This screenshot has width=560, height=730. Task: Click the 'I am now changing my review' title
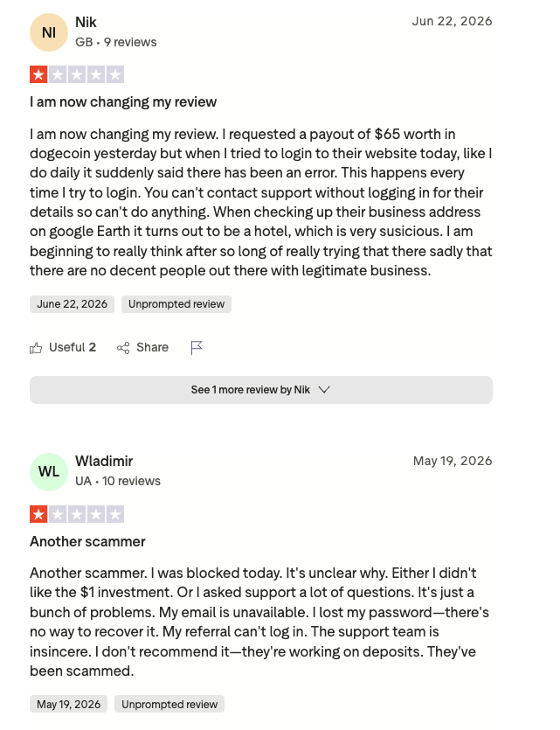click(123, 102)
